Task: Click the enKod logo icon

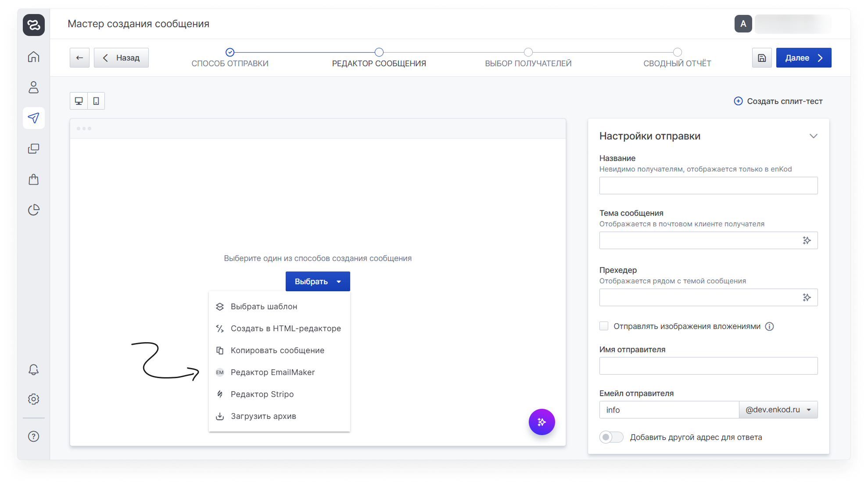Action: [x=34, y=25]
